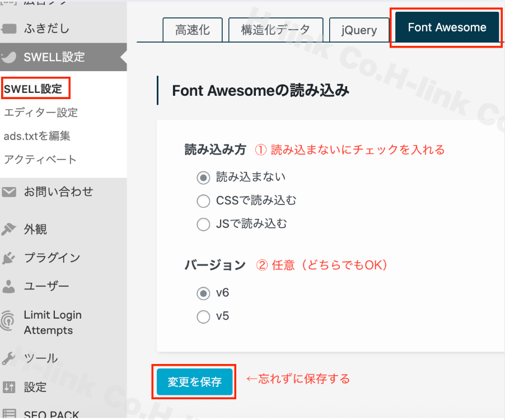Open the 高速化 tab

(x=192, y=30)
